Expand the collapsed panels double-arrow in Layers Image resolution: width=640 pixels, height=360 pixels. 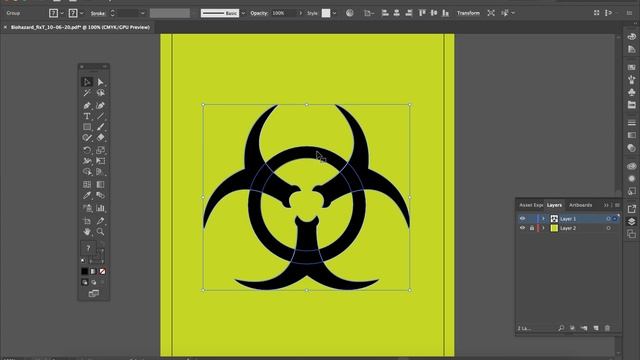[607, 205]
